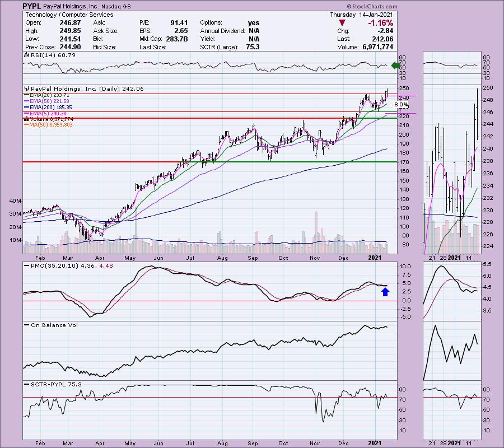Click the 130 price axis label on main chart

(x=404, y=199)
